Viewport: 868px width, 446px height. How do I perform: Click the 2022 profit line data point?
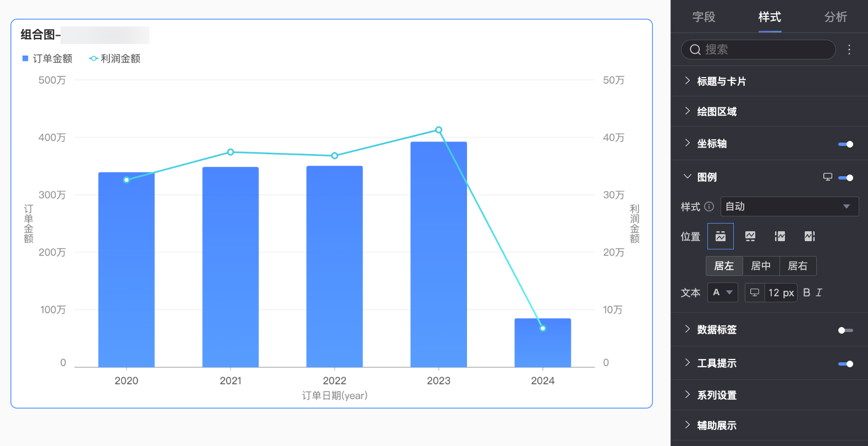334,156
